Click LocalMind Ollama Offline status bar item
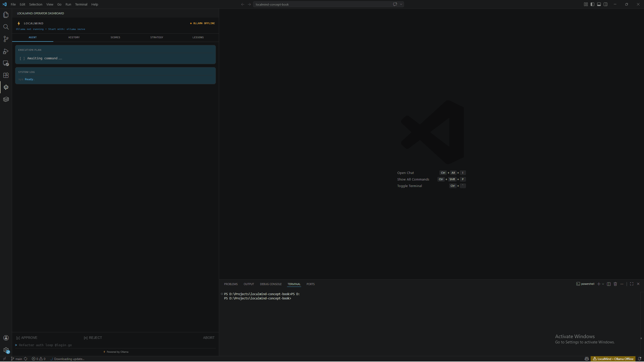 (613, 359)
